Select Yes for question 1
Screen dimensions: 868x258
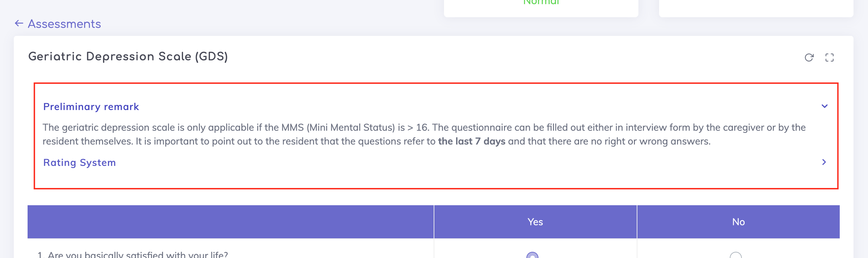click(532, 256)
